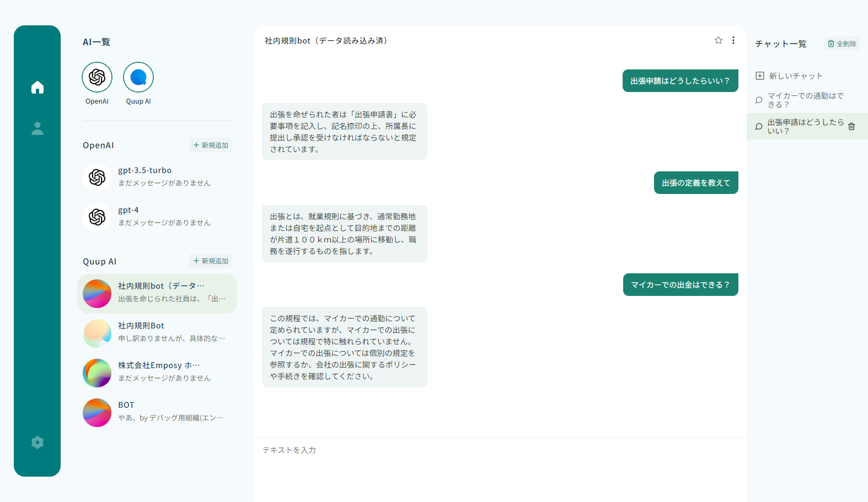The width and height of the screenshot is (868, 502).
Task: Click 新規追加 next to OpenAI section
Action: click(210, 145)
